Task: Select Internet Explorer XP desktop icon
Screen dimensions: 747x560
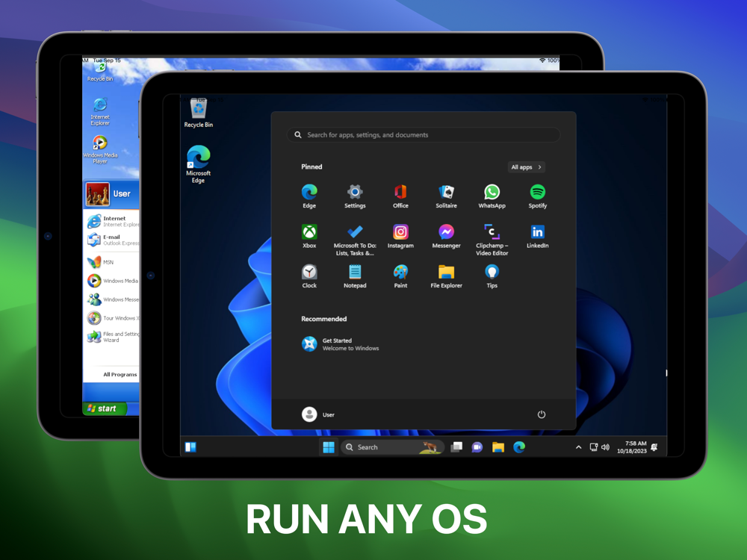Action: tap(100, 111)
